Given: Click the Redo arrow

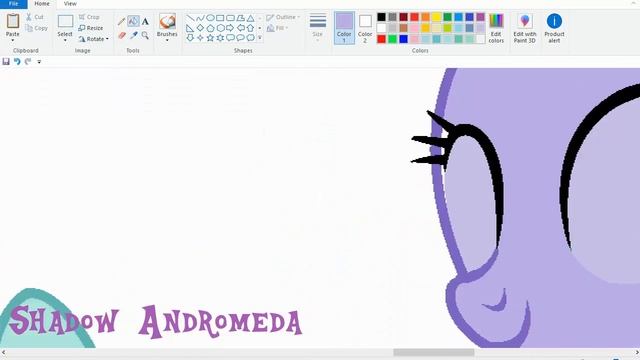Looking at the screenshot, I should click(28, 62).
